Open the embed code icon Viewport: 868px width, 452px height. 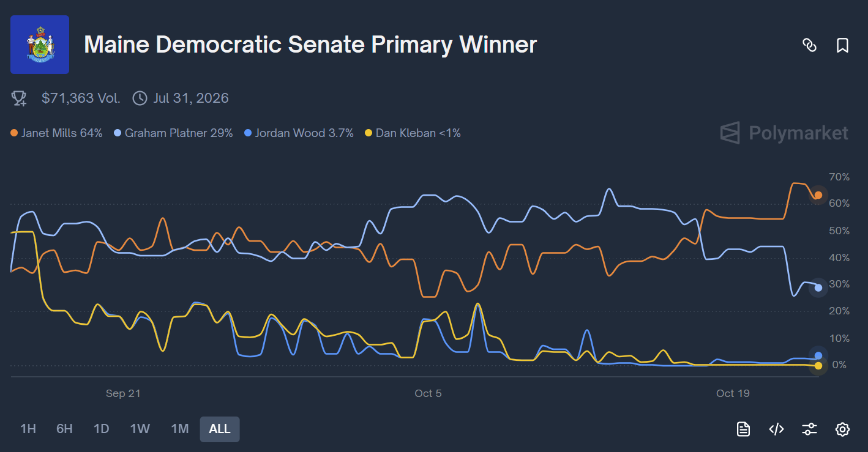[x=776, y=429]
